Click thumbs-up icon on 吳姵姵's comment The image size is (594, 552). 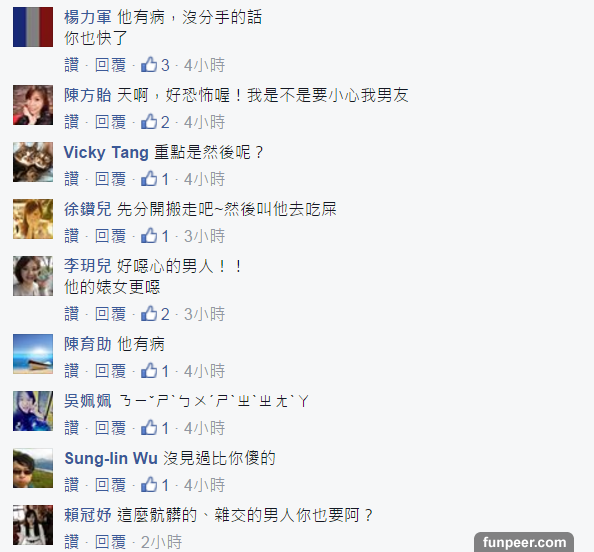(x=149, y=428)
